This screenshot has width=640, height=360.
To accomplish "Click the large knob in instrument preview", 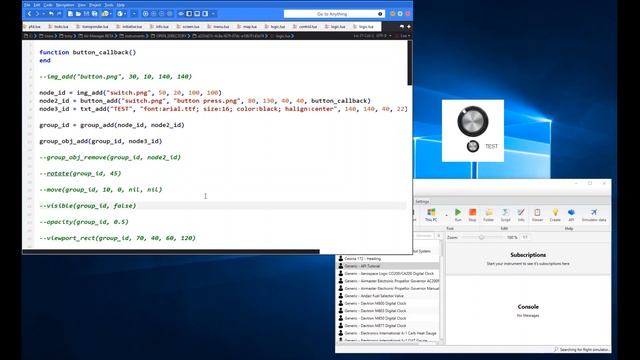I will [473, 121].
